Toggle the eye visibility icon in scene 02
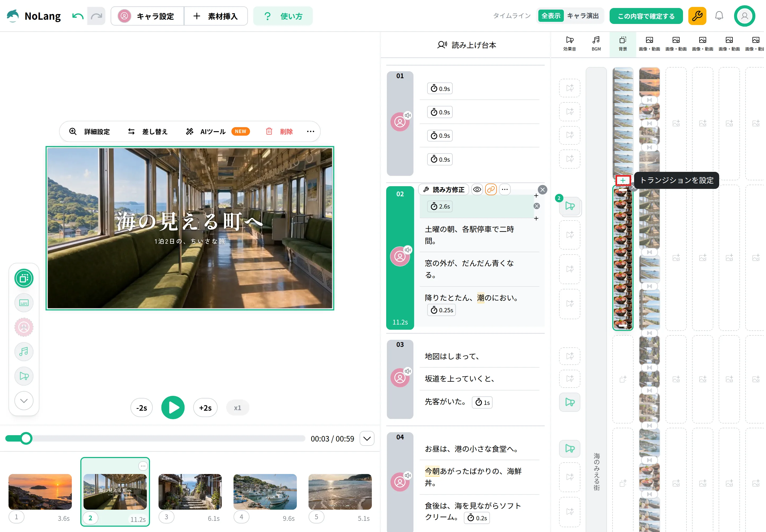This screenshot has height=532, width=766. (x=477, y=189)
